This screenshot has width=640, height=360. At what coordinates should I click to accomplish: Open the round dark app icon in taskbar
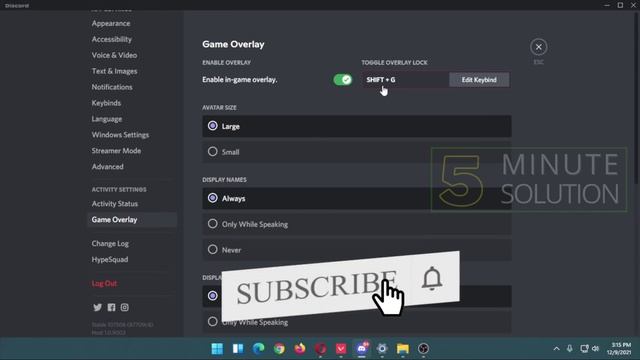click(423, 349)
